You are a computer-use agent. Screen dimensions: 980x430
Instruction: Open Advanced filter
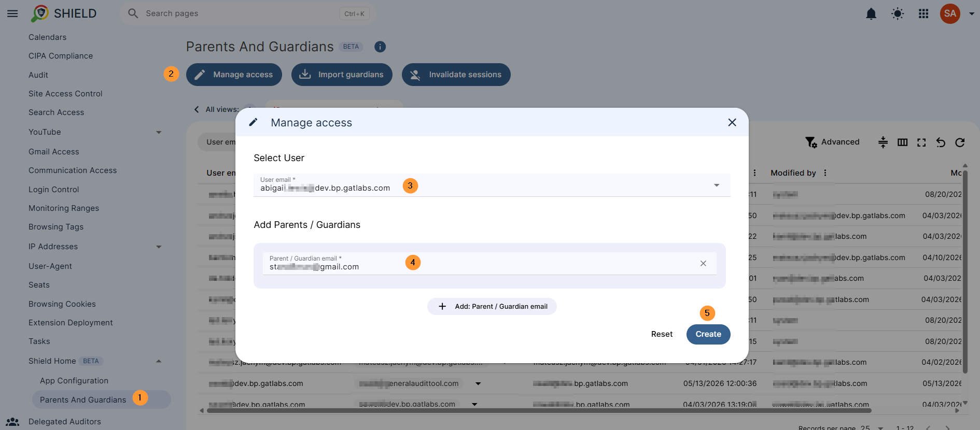tap(832, 142)
